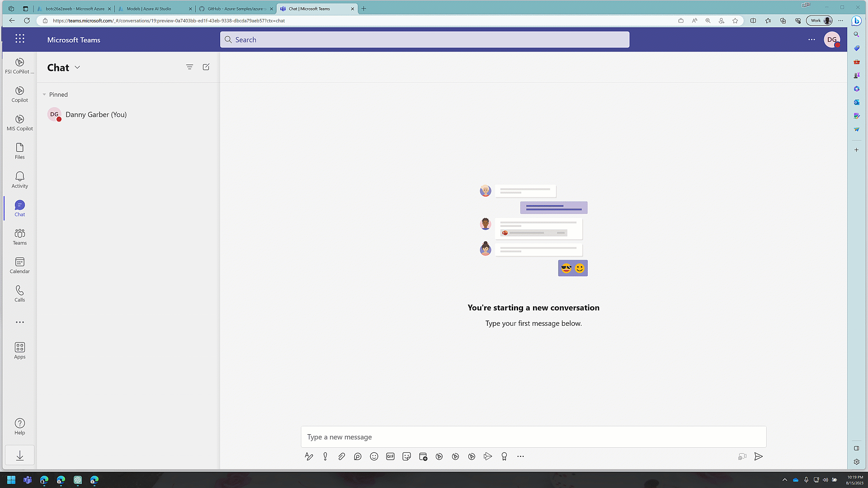Click the Calls icon in sidebar
This screenshot has width=868, height=488.
tap(19, 292)
